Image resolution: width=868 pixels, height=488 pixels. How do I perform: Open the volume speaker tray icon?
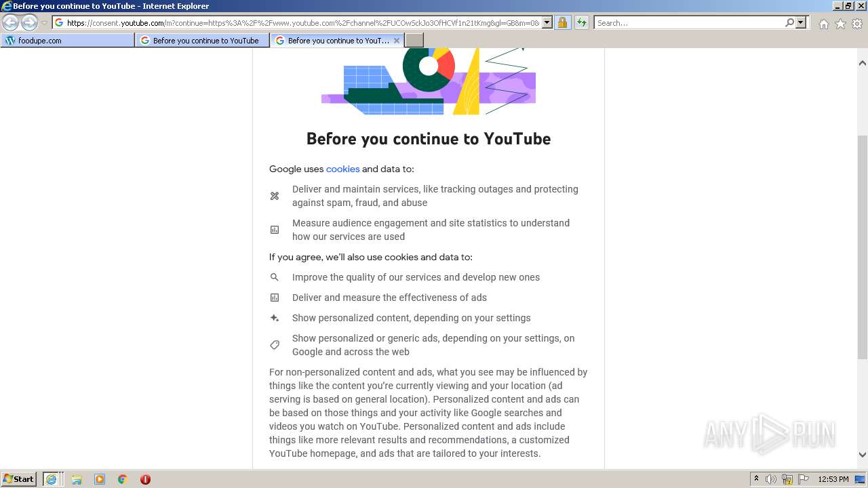pos(771,479)
